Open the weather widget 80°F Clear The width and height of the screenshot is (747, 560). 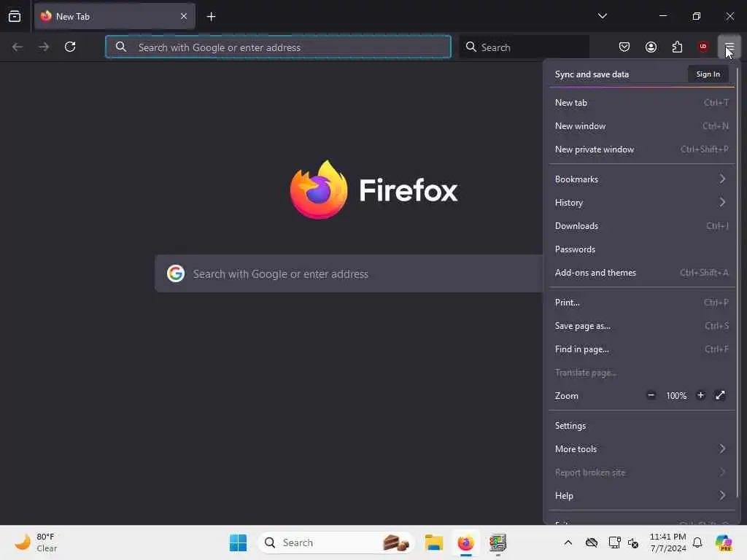pyautogui.click(x=36, y=542)
